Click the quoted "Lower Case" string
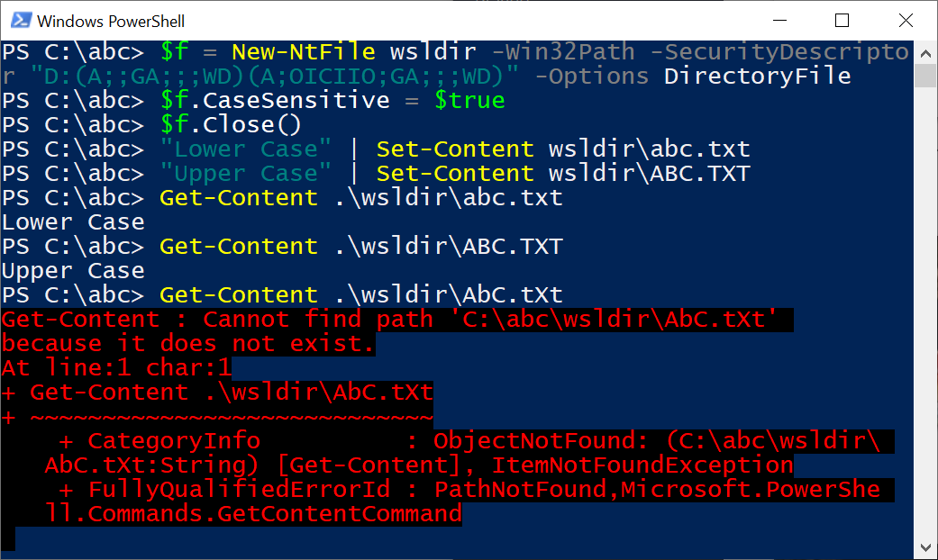Image resolution: width=938 pixels, height=560 pixels. [245, 149]
